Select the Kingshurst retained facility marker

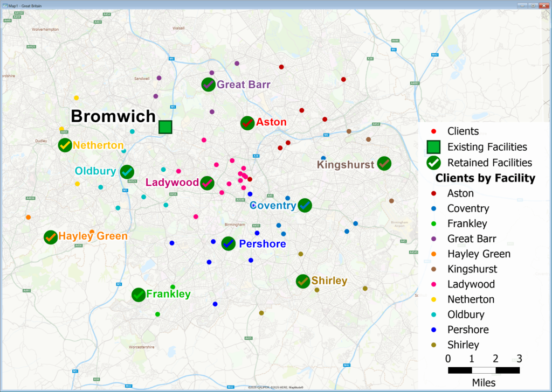[384, 164]
